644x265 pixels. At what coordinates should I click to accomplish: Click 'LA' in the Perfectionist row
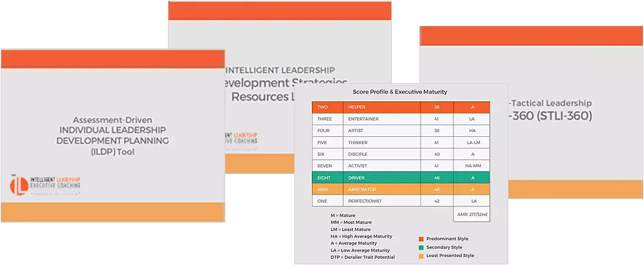point(471,201)
